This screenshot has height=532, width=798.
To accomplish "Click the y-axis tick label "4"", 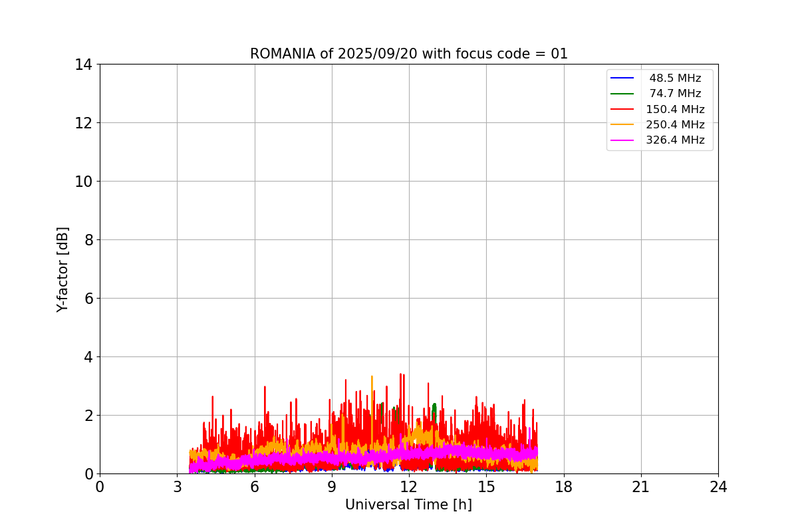I will click(x=88, y=357).
